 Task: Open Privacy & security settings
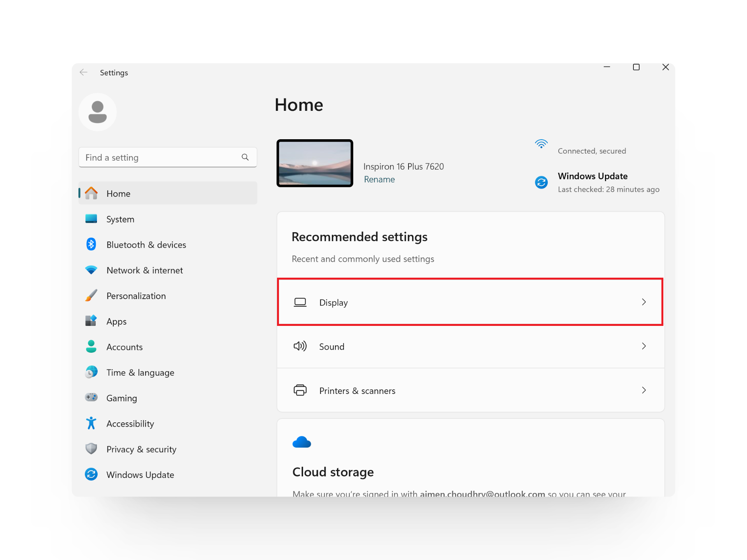141,449
